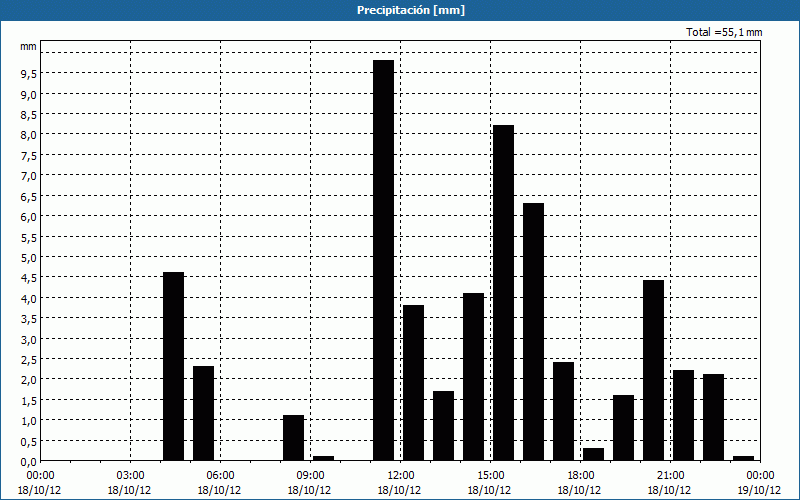800x500 pixels.
Task: Click the 7,0 y-axis label
Action: coord(29,176)
